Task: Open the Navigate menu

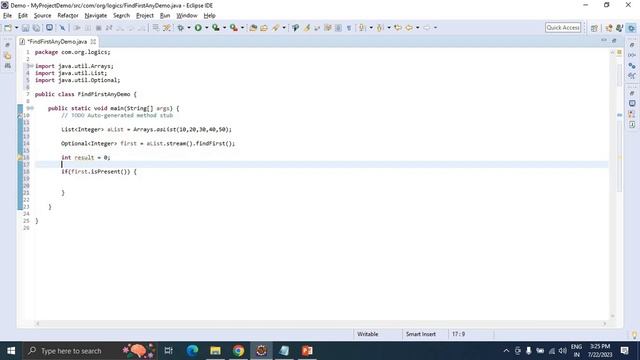Action: pyautogui.click(x=96, y=16)
